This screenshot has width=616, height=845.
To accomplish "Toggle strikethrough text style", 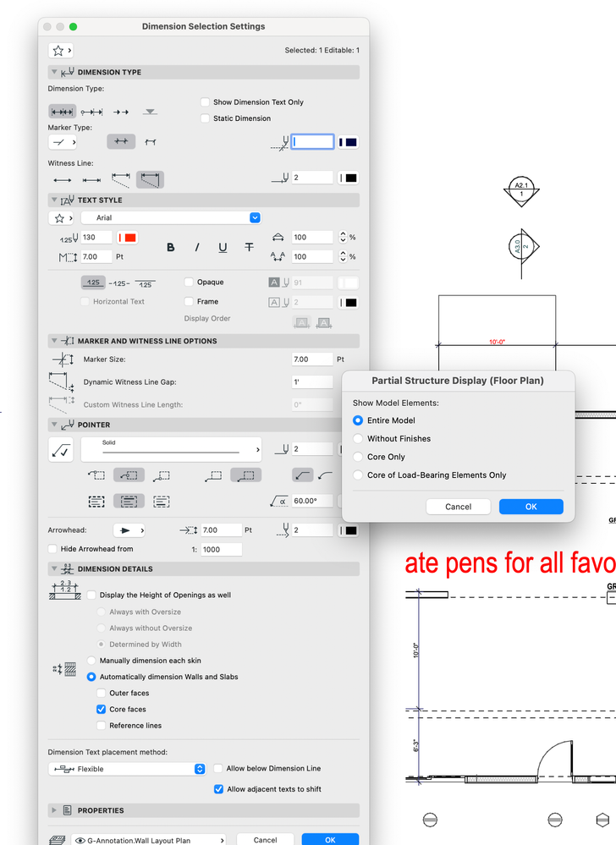I will pos(249,247).
